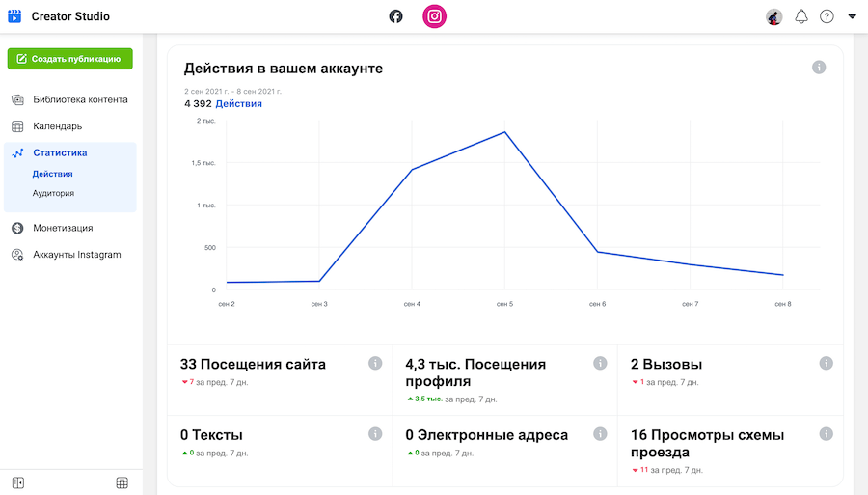Click the Аккаунты Instagram user icon
Viewport: 868px width, 495px height.
(17, 255)
